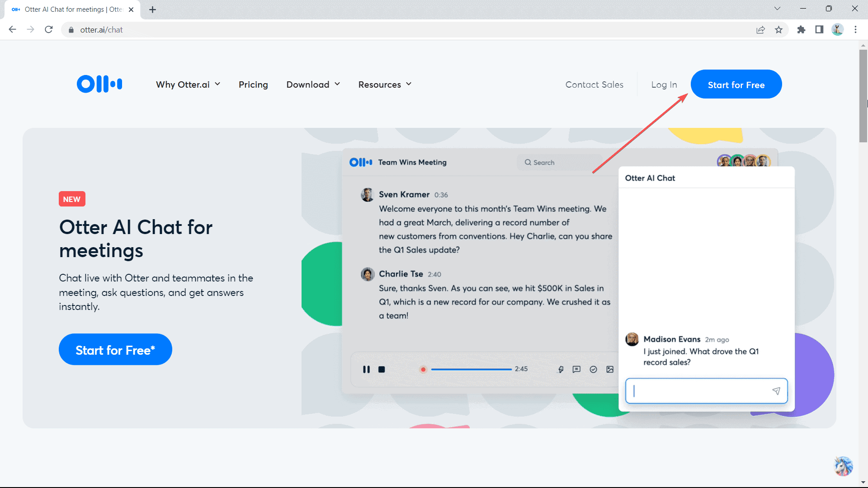
Task: Click the NEW badge label
Action: [x=72, y=199]
